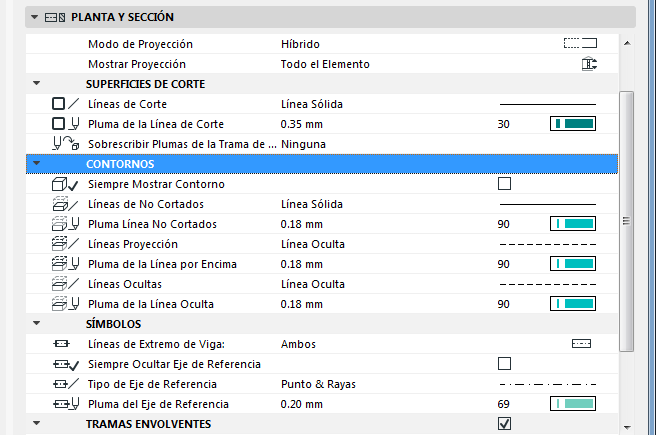Click the 0.20 mm pen weight field
Viewport: 656px width, 435px height.
302,404
